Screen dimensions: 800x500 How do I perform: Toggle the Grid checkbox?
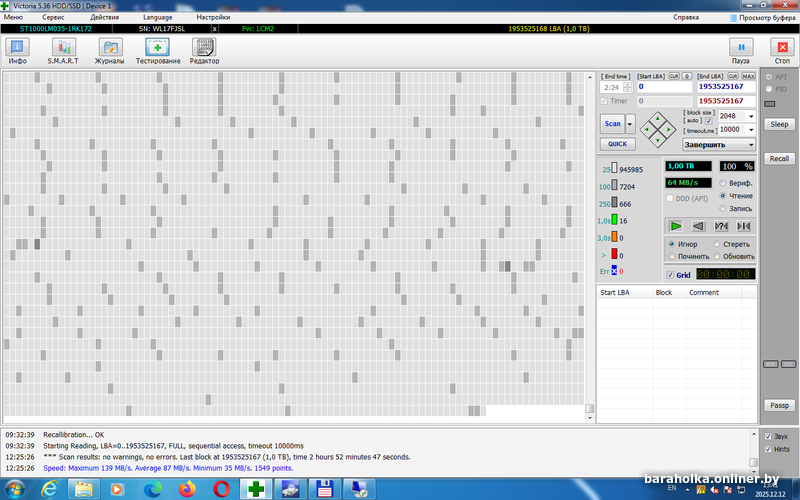670,275
